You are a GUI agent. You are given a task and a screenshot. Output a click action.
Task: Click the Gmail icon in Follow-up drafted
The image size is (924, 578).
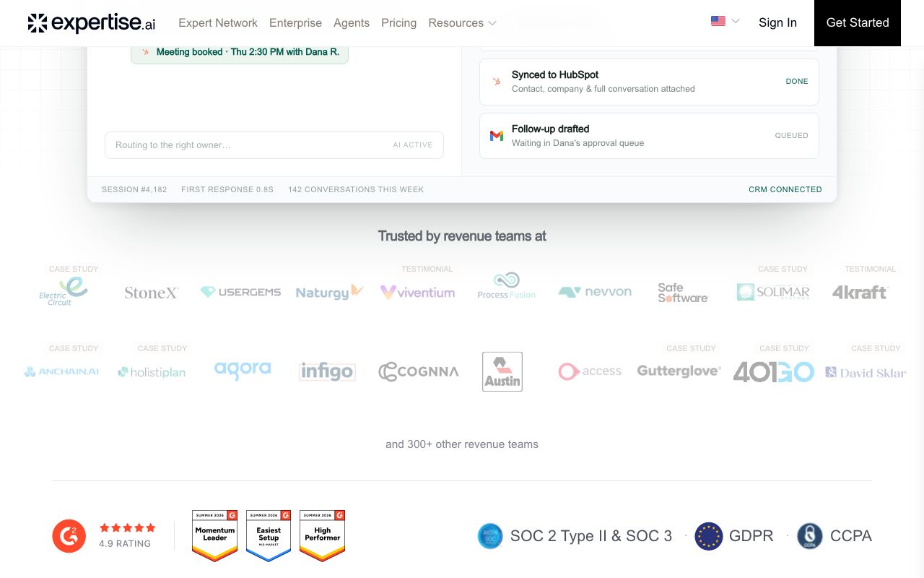click(x=497, y=136)
